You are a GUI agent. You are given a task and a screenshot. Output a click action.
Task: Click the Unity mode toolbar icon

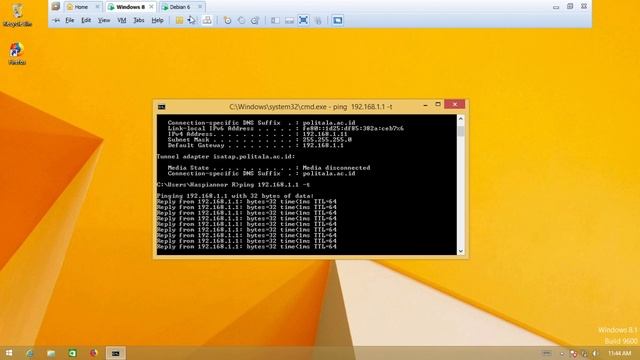coord(318,20)
